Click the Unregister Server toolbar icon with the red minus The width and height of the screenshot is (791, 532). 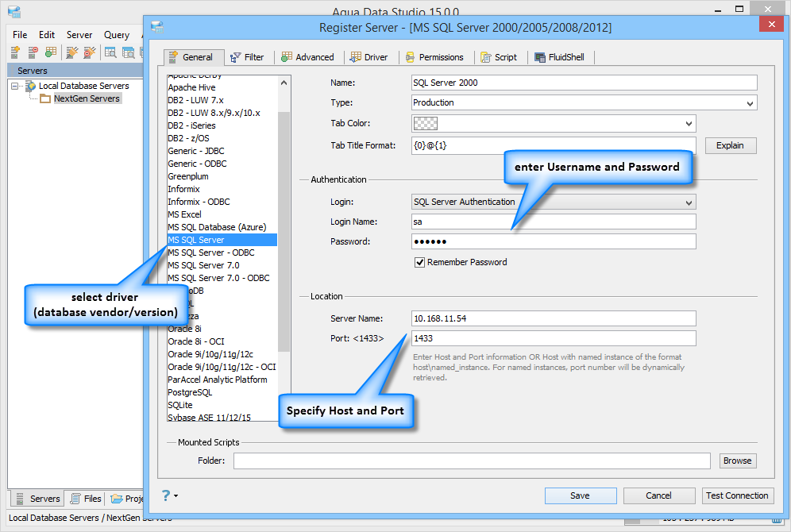pyautogui.click(x=33, y=52)
